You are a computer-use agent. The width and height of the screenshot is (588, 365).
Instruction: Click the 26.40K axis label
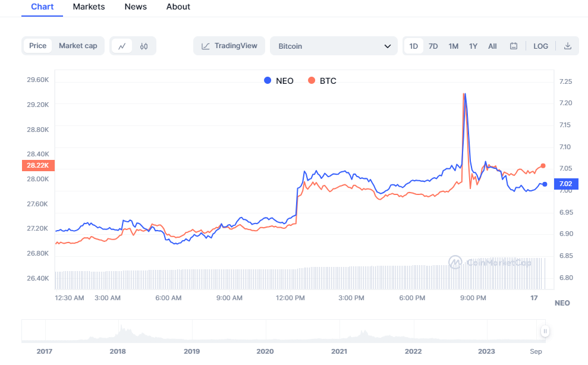click(x=38, y=278)
